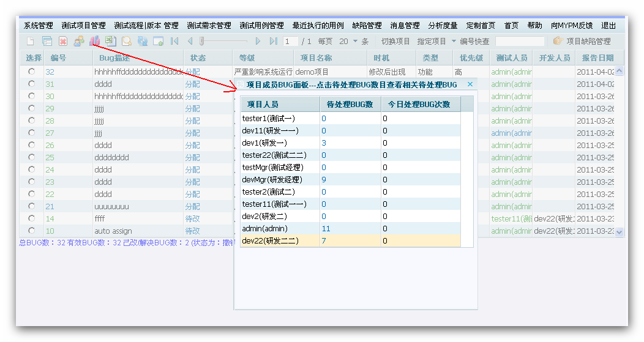Click 向MYPM反馈 menu item
This screenshot has height=342, width=644.
coord(572,26)
